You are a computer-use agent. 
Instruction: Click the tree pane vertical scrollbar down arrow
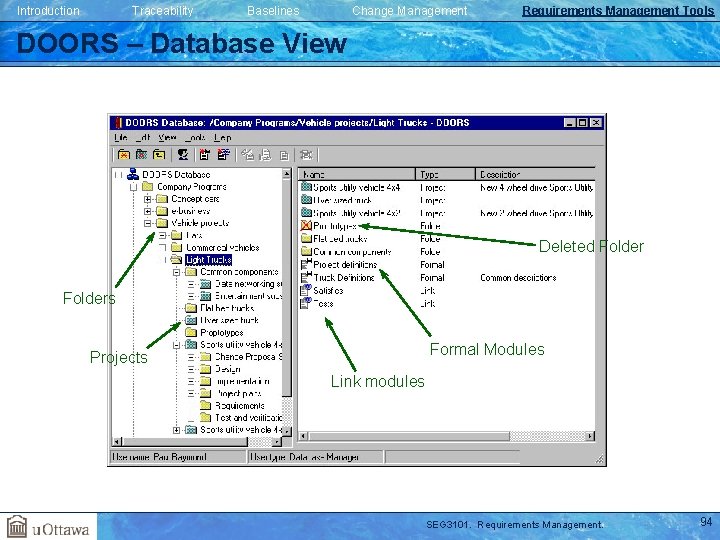pos(287,432)
